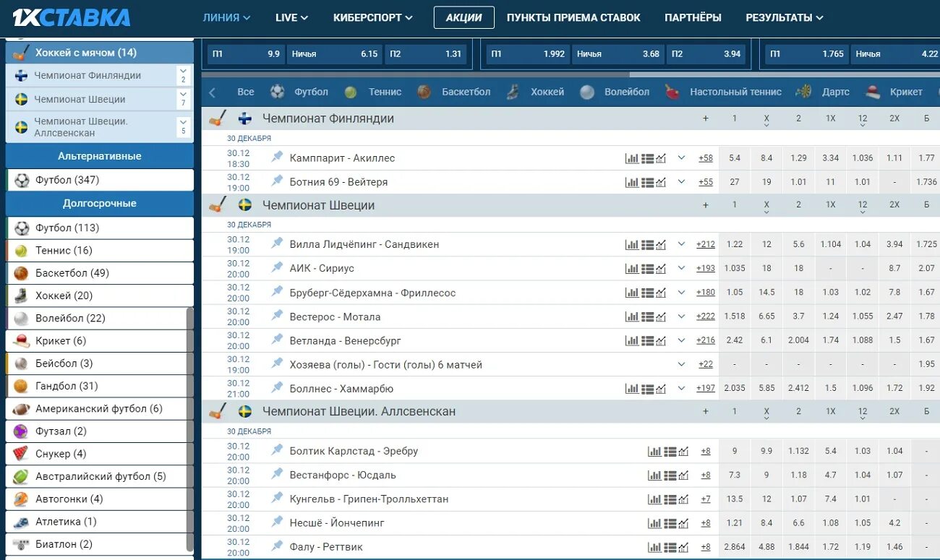Open line graph icon for Фалу - Реттвик
The width and height of the screenshot is (940, 560).
click(x=683, y=547)
